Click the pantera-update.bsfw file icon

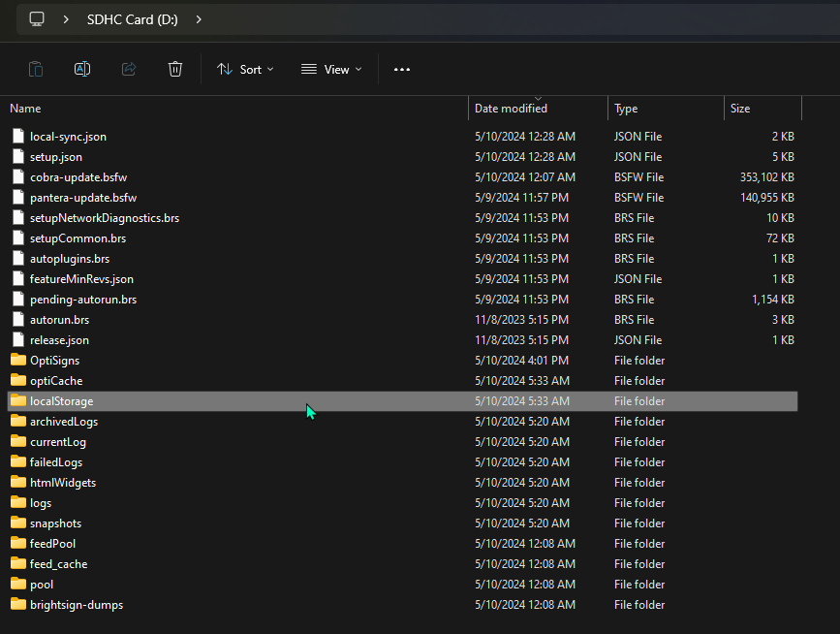click(x=18, y=197)
